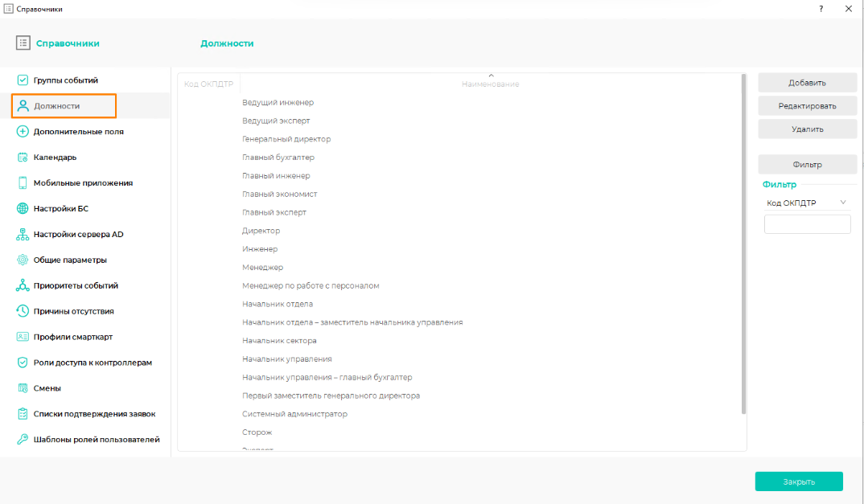
Task: Click the teal Закрыть button
Action: coord(798,481)
